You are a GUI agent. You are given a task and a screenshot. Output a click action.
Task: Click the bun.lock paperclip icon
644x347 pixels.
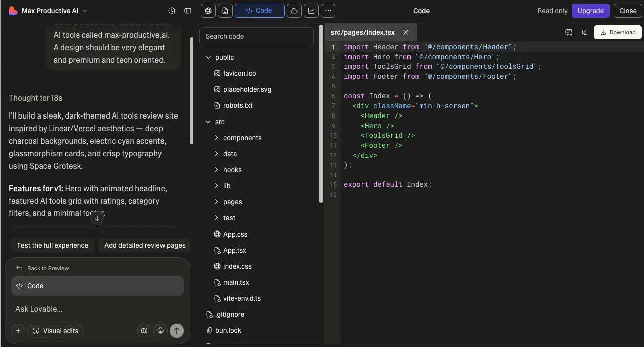(209, 330)
